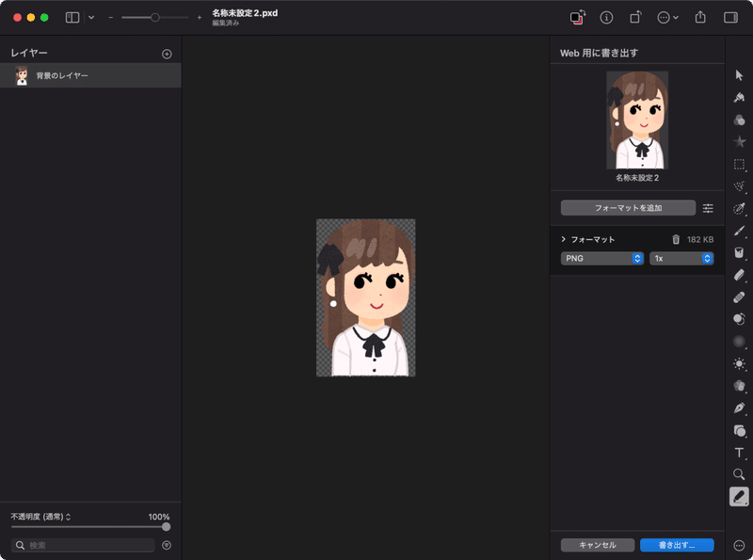Click the 182 KB file size text

[x=699, y=240]
